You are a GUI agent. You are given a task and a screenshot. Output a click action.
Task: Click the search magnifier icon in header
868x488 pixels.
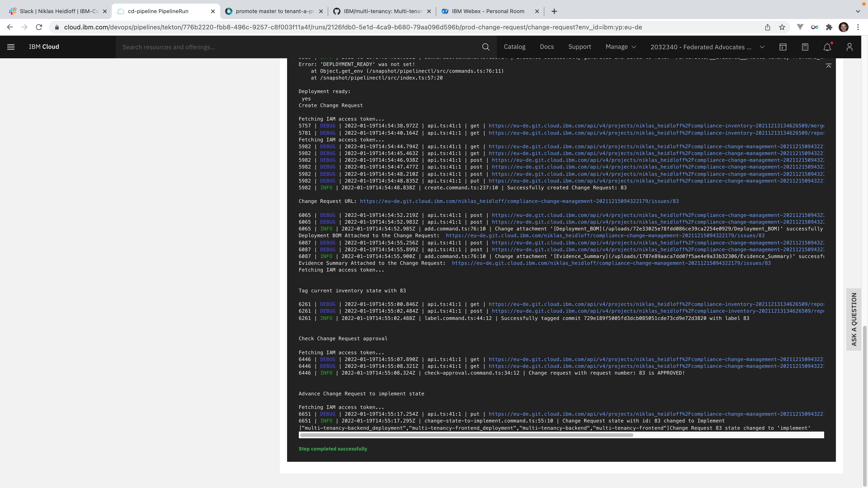486,47
